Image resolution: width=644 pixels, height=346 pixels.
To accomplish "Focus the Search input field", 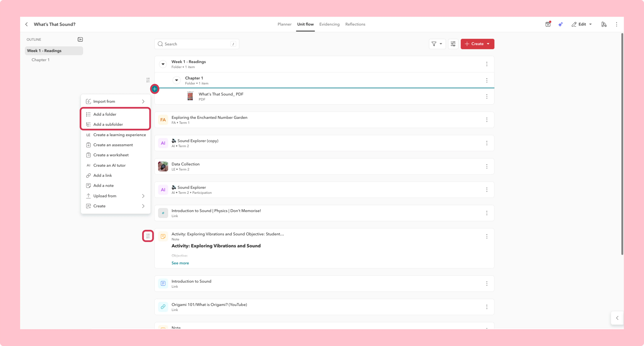I will click(197, 44).
